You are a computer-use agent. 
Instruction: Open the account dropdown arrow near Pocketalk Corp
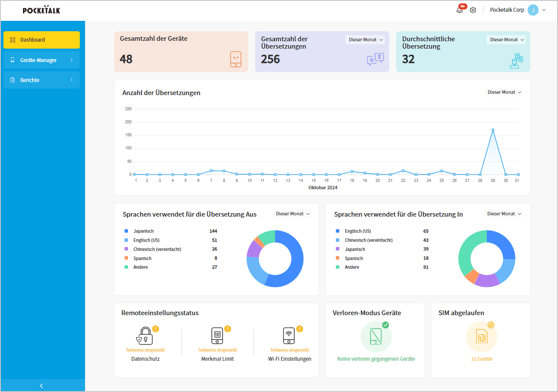(544, 10)
